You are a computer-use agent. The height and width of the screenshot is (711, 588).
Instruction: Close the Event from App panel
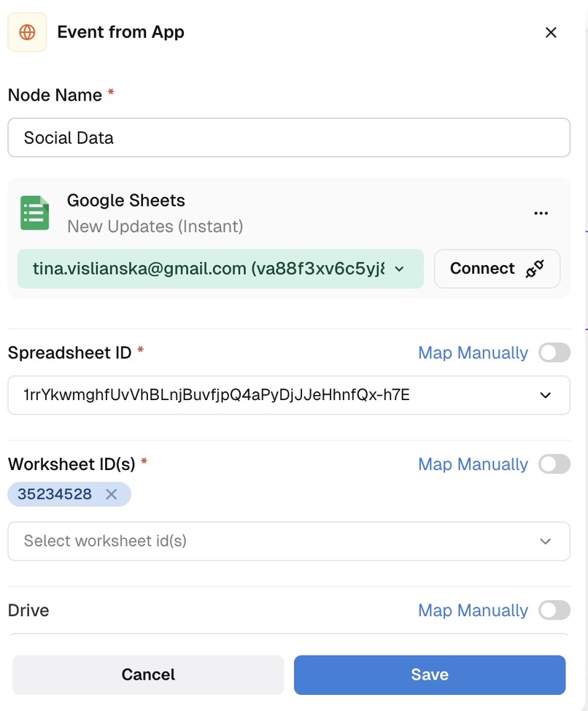(x=551, y=32)
